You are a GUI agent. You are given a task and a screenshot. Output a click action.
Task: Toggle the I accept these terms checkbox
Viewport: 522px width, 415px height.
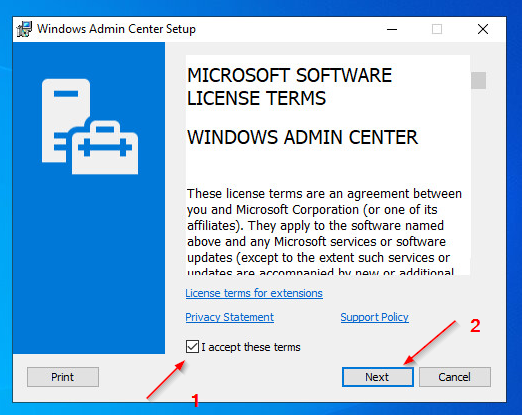[x=192, y=347]
